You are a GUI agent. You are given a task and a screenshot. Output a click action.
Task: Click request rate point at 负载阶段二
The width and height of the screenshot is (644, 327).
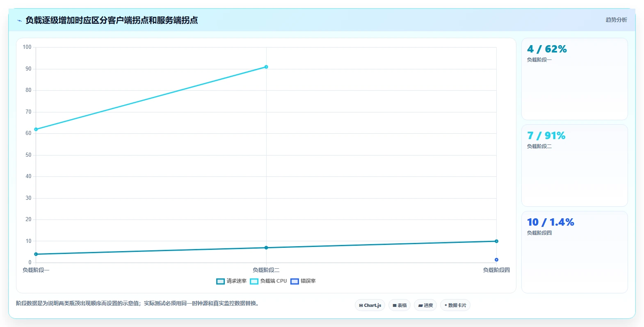pos(266,247)
